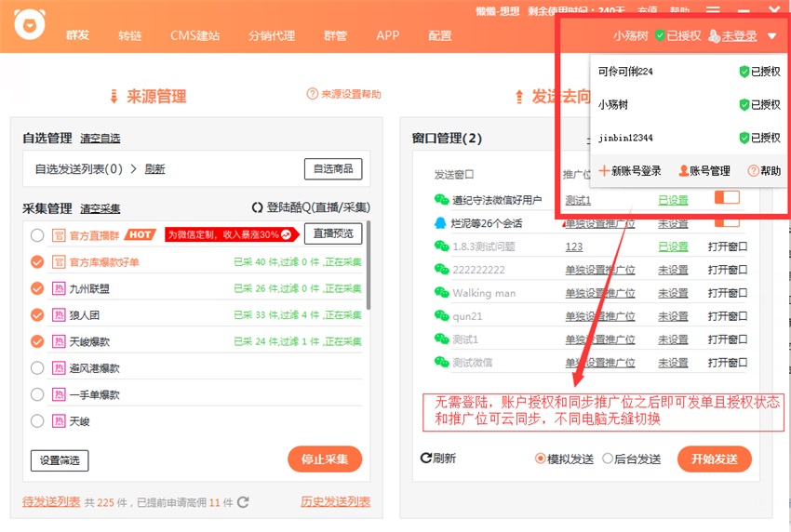Open the 配置 tab

(x=440, y=35)
